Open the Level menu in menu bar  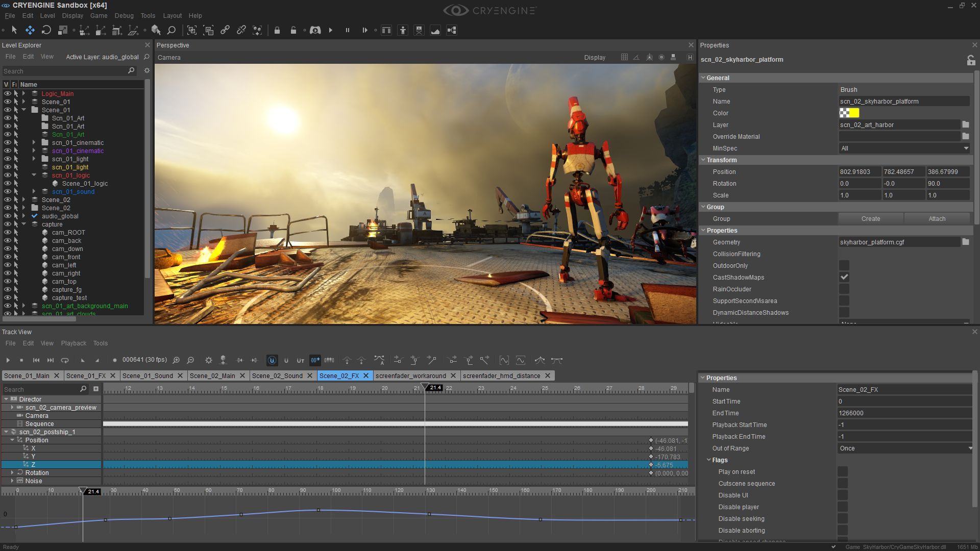point(48,15)
